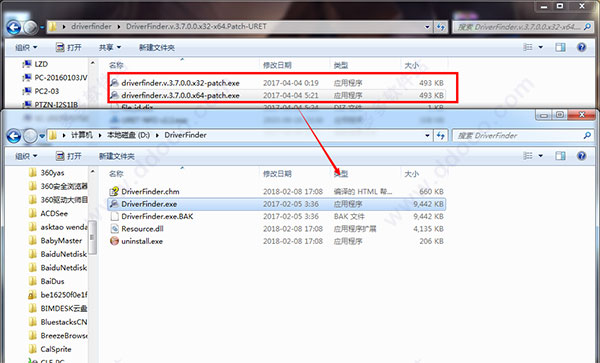This screenshot has height=363, width=600.
Task: Expand address history dropdown in Patch-URET window
Action: [427, 27]
